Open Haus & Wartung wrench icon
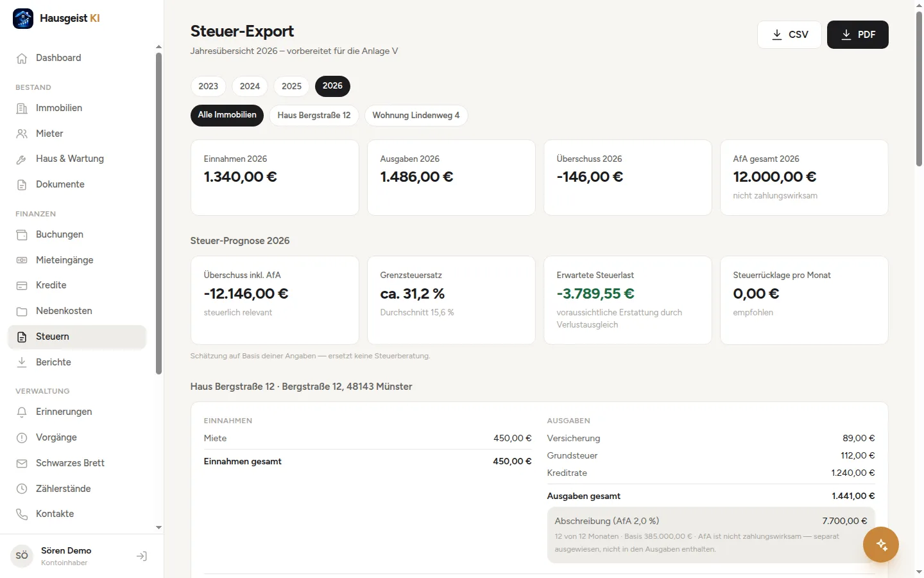Viewport: 924px width, 578px height. pos(22,159)
